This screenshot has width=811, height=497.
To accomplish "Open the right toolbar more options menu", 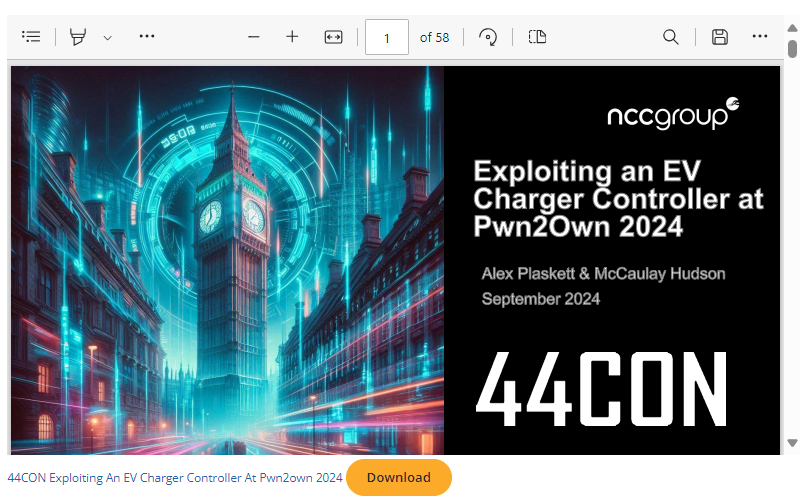I will coord(760,36).
